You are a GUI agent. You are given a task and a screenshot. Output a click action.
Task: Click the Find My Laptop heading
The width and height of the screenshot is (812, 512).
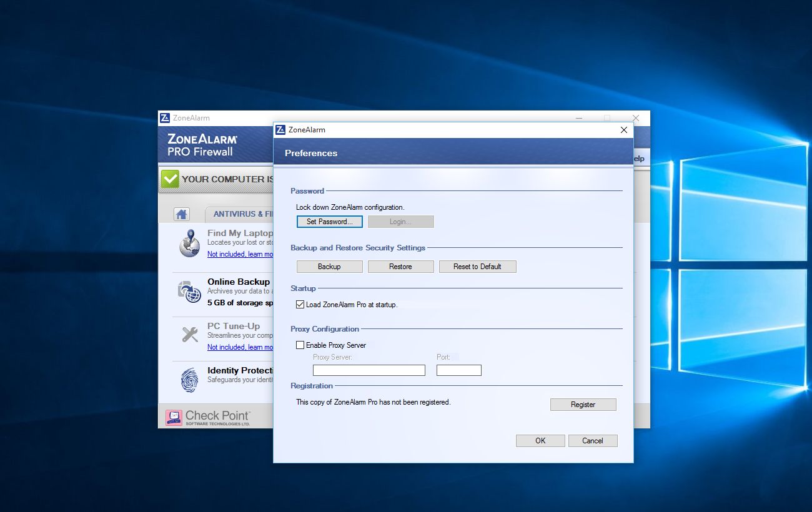point(240,233)
